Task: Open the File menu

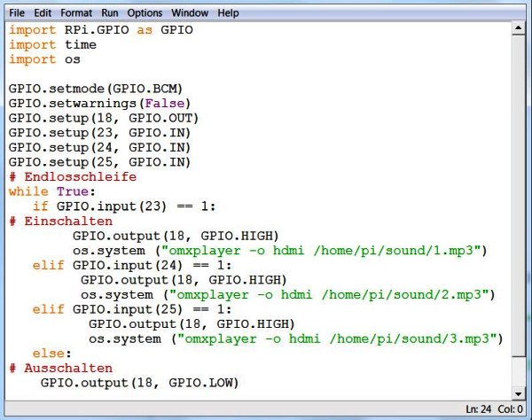Action: (17, 13)
